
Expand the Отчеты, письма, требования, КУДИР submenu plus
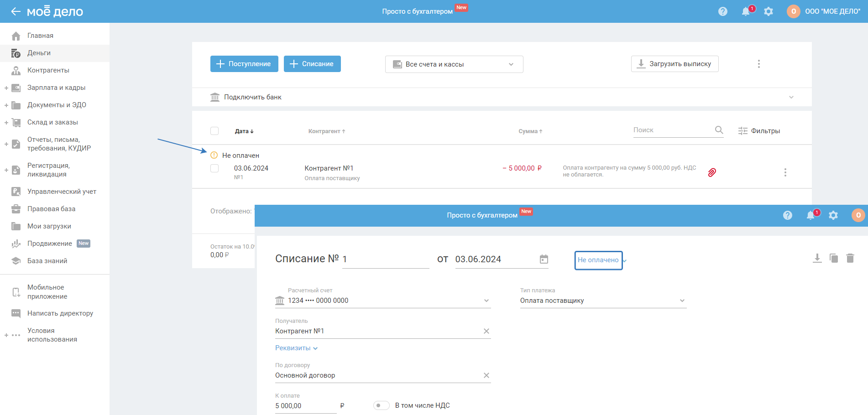(6, 144)
